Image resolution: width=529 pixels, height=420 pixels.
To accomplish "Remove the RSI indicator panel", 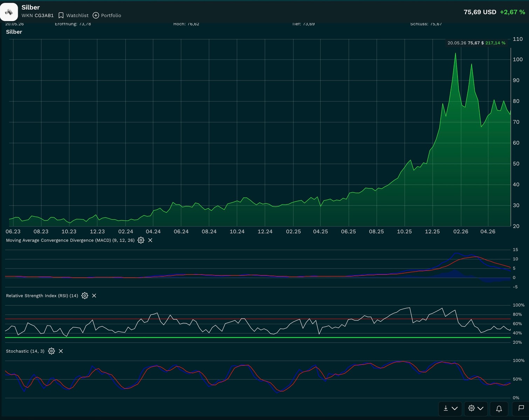I will [x=94, y=296].
